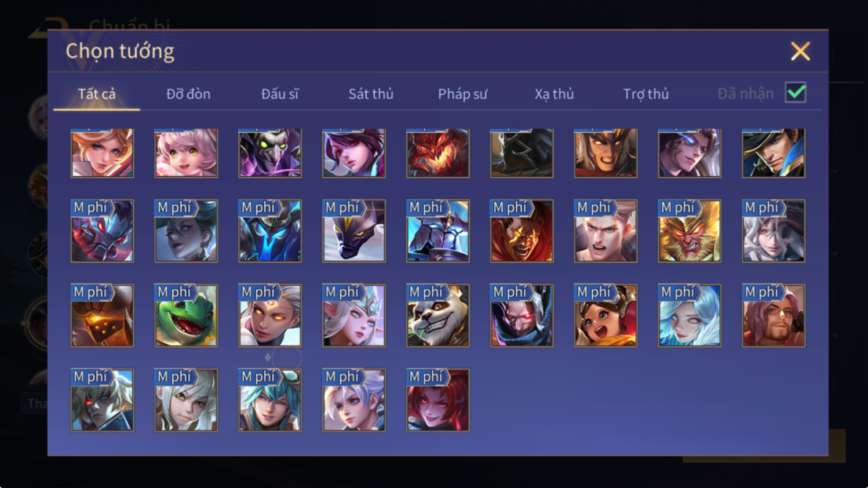Select the green frog hero portrait
The height and width of the screenshot is (488, 868).
[186, 315]
